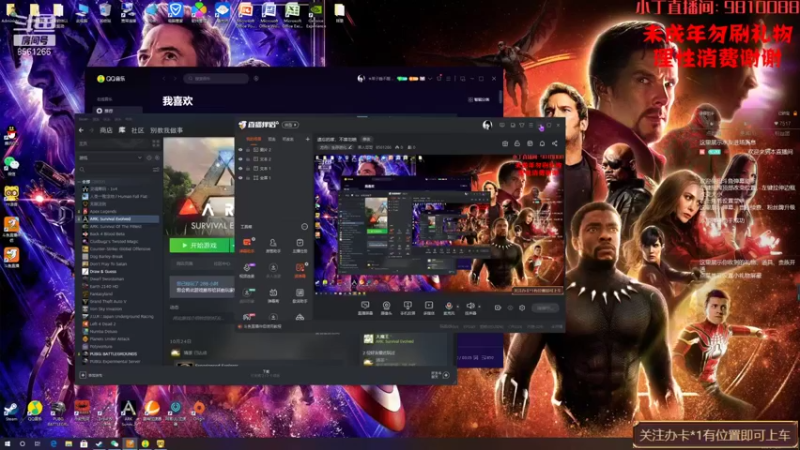Open the microphone device dropdown arrow
The height and width of the screenshot is (450, 800).
point(457,307)
